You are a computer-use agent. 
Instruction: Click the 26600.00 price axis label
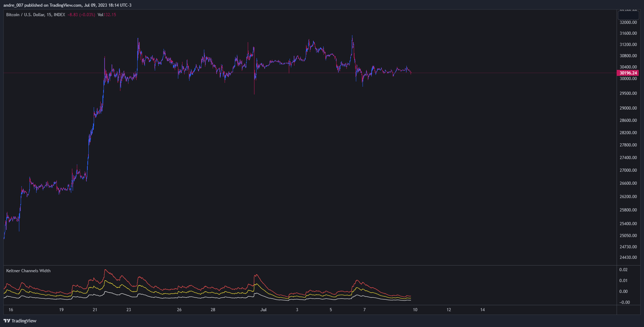point(628,183)
